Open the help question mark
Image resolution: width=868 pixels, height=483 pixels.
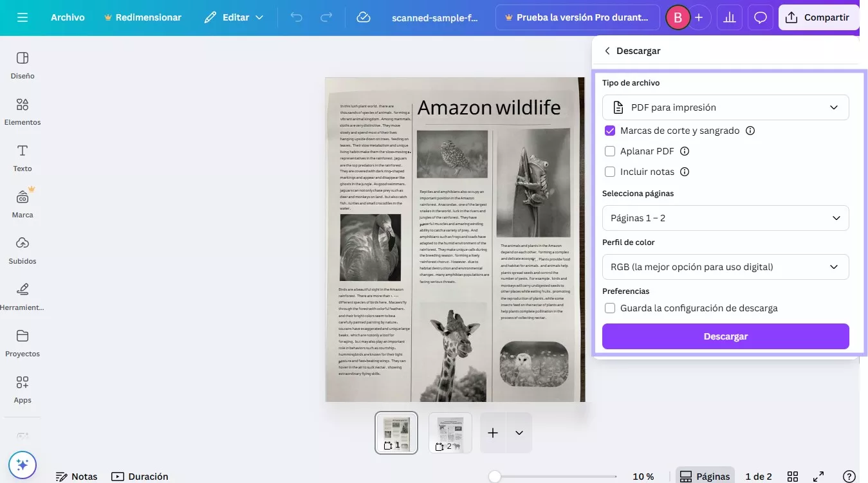[x=849, y=477]
